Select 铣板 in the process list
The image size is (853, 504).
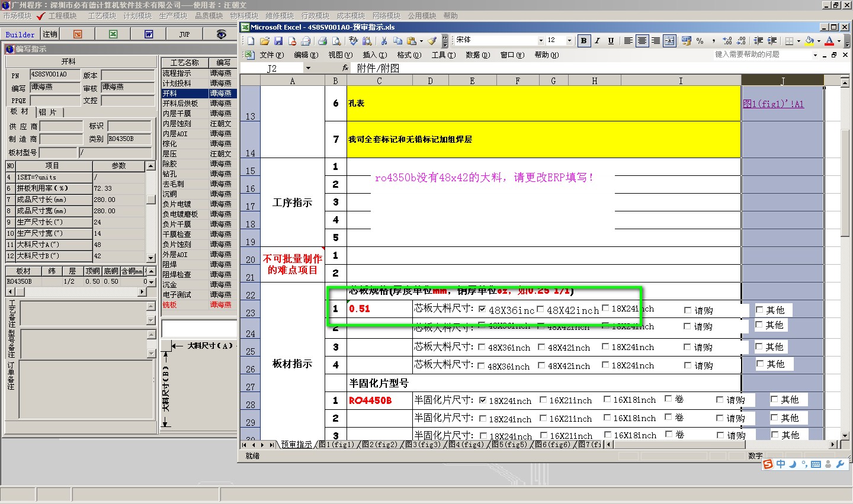point(169,304)
